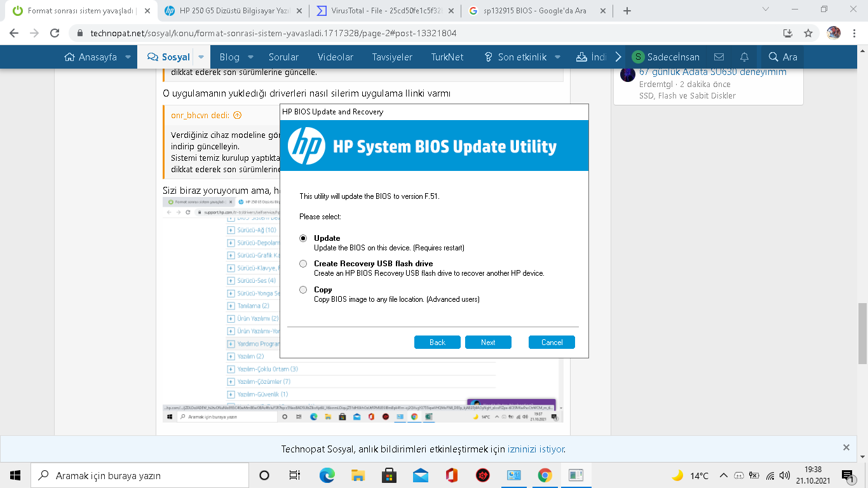This screenshot has height=488, width=868.
Task: Open Videolar in the navigation bar
Action: 336,57
